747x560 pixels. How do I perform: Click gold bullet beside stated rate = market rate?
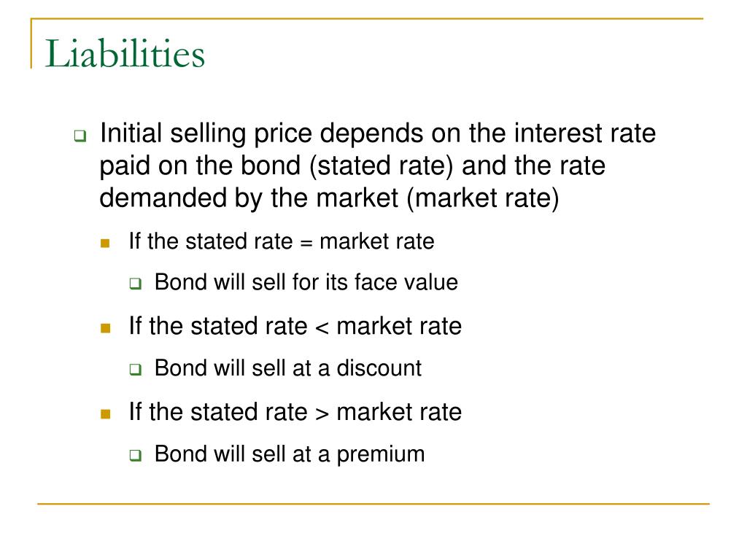105,244
